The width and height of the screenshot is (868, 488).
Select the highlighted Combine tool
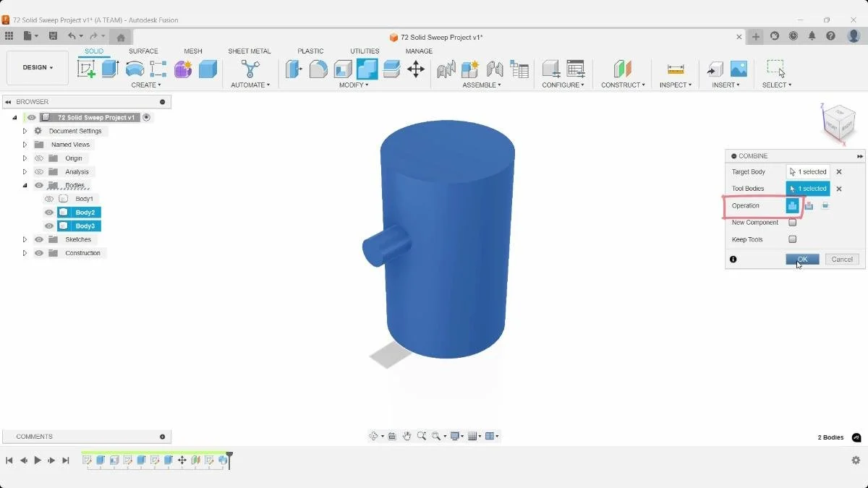[367, 69]
